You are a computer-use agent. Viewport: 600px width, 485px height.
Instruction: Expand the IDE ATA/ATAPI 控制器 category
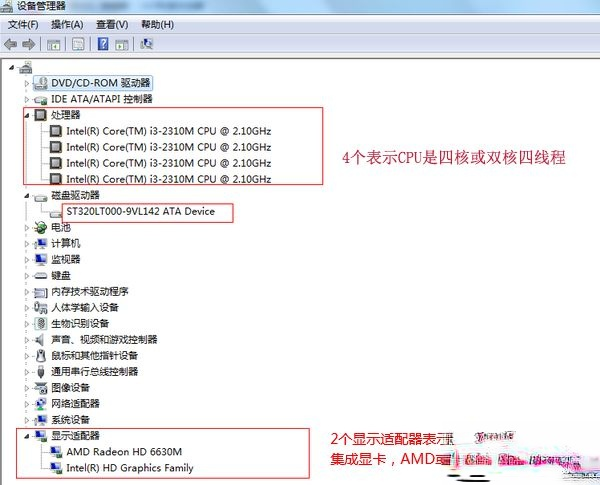point(26,100)
